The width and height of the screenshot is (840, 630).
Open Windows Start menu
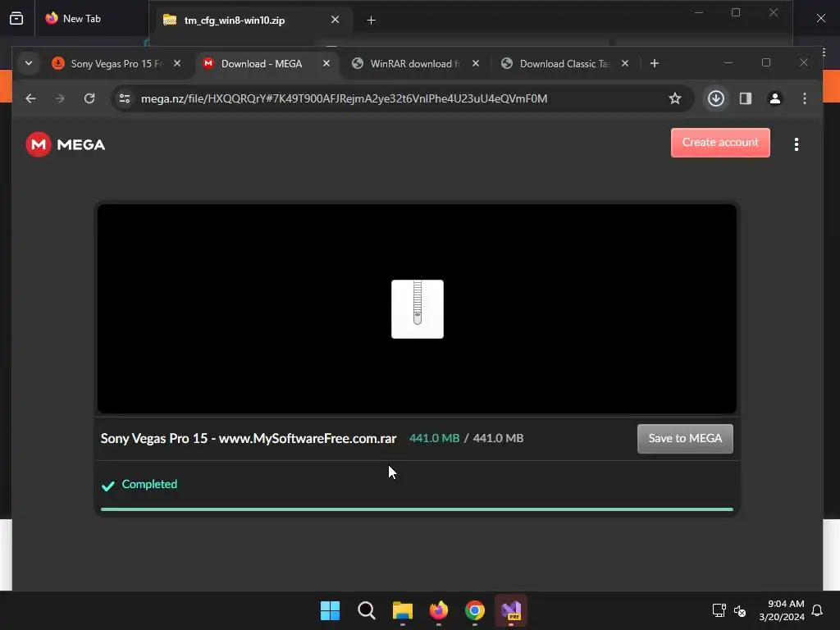[330, 610]
